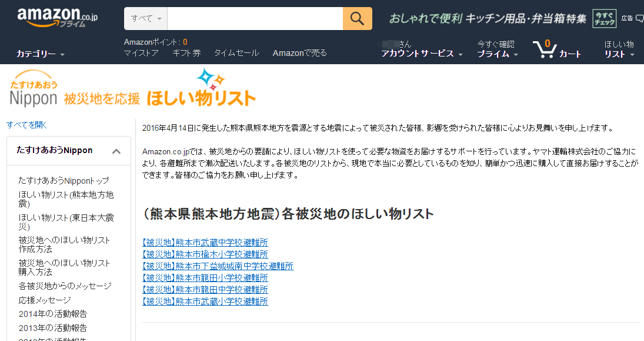This screenshot has width=644, height=341.
Task: Click the たすけあおう Nippon banner logo
Action: (34, 89)
